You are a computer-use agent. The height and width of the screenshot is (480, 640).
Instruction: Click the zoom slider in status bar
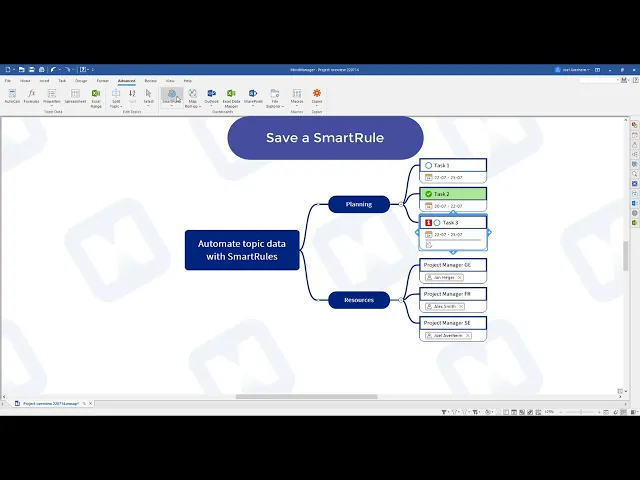581,412
